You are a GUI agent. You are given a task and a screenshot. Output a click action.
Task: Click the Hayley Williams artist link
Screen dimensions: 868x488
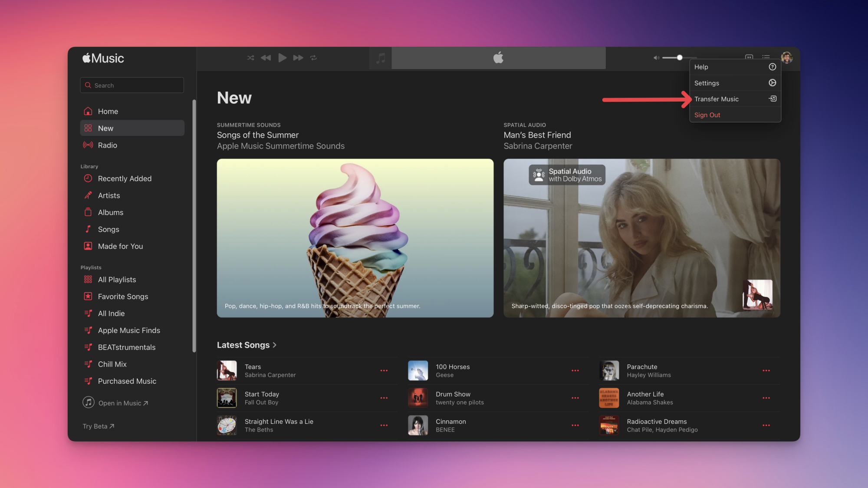coord(649,375)
